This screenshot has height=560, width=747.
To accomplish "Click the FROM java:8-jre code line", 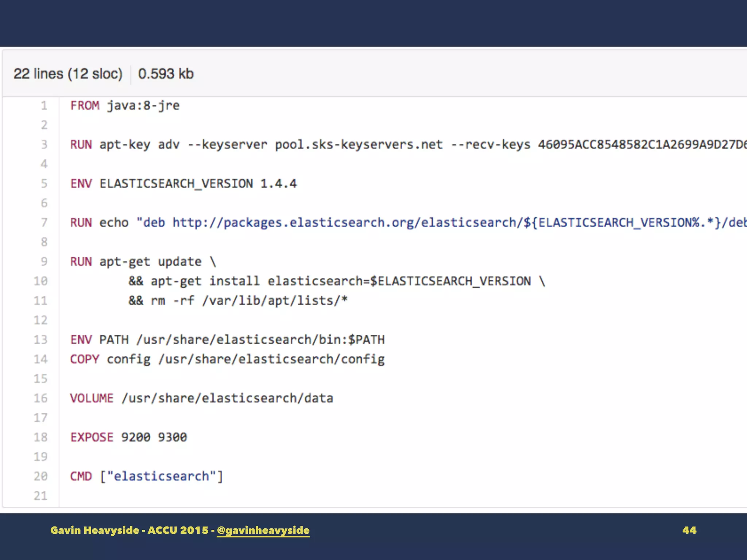I will click(x=125, y=106).
